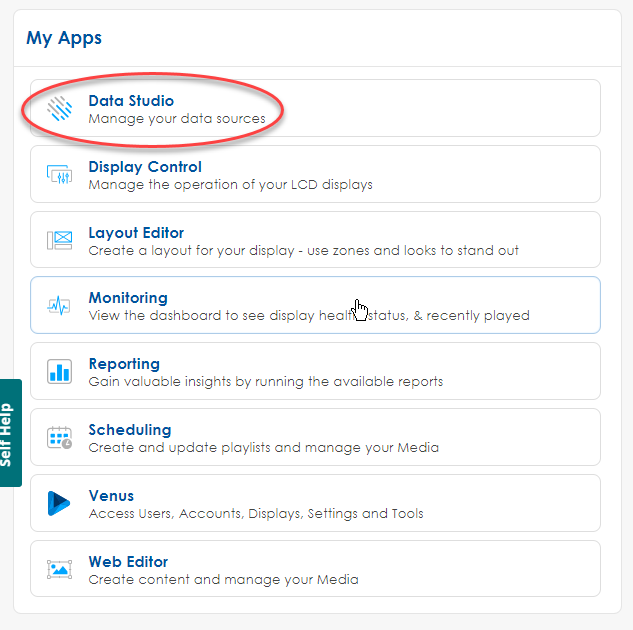
Task: Open the Venus app title
Action: [111, 496]
